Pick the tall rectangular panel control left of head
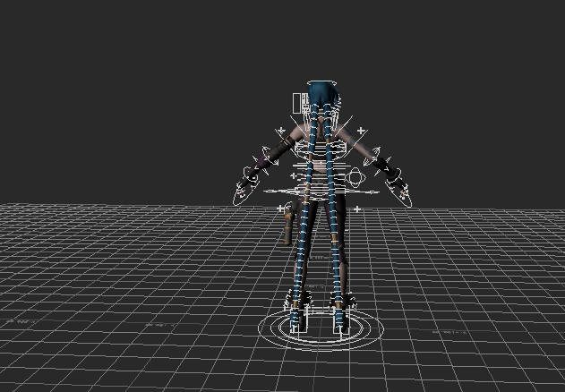 [297, 103]
